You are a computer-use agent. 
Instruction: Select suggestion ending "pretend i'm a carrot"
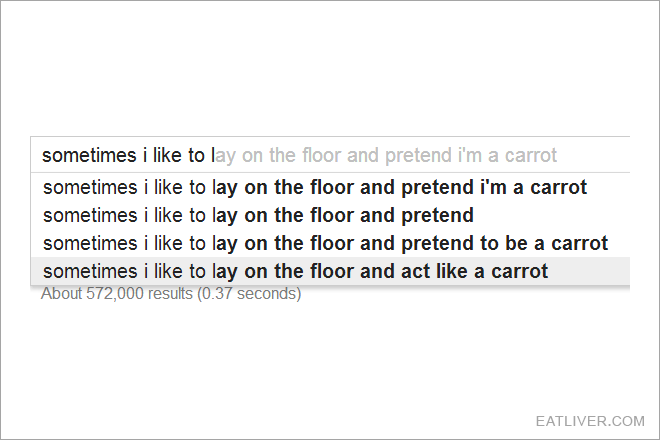[330, 187]
